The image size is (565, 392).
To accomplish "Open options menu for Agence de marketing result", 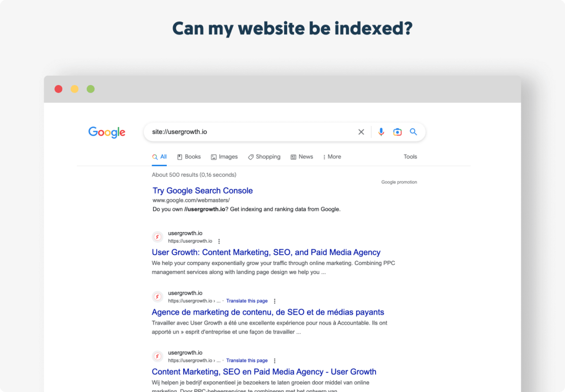I will [275, 301].
